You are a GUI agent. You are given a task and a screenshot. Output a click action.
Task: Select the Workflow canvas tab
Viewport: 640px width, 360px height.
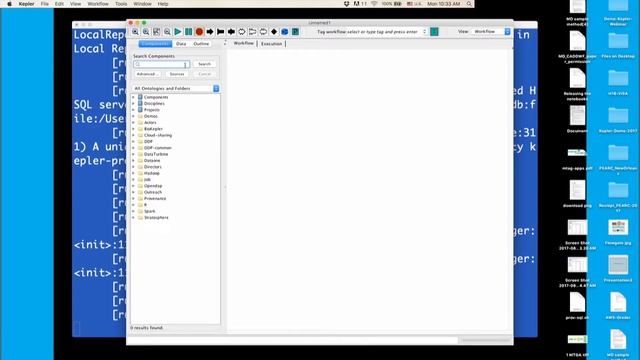pos(243,43)
